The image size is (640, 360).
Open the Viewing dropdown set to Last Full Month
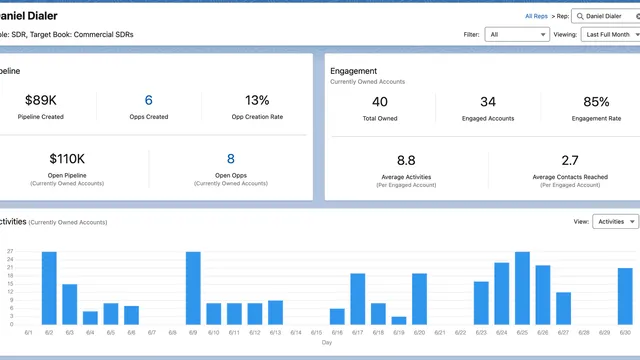click(x=611, y=35)
